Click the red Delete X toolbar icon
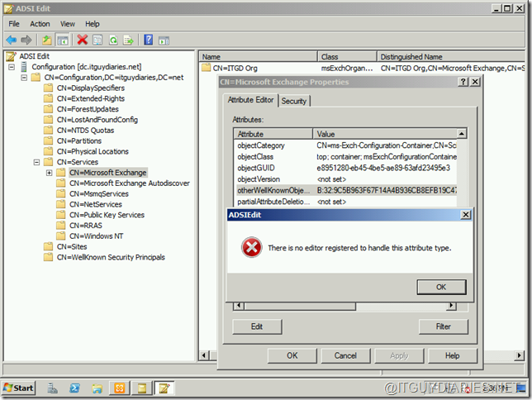The height and width of the screenshot is (400, 532). (x=82, y=40)
